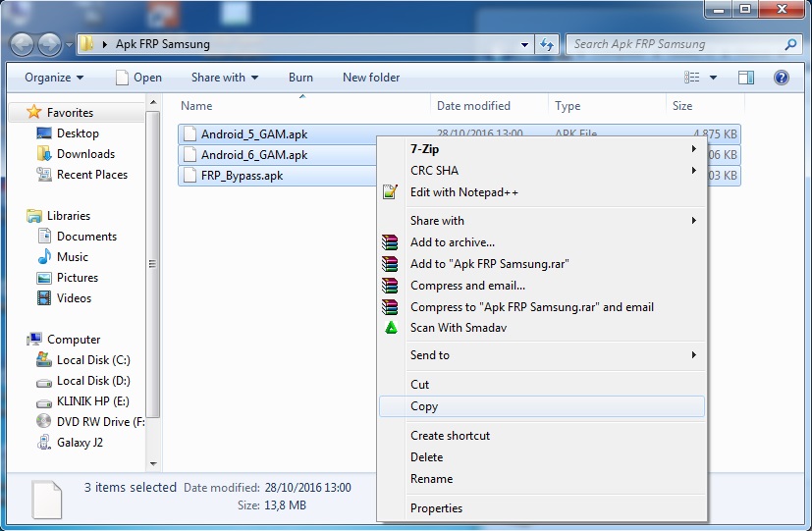The image size is (812, 531).
Task: Sort by the Type column header
Action: click(607, 106)
